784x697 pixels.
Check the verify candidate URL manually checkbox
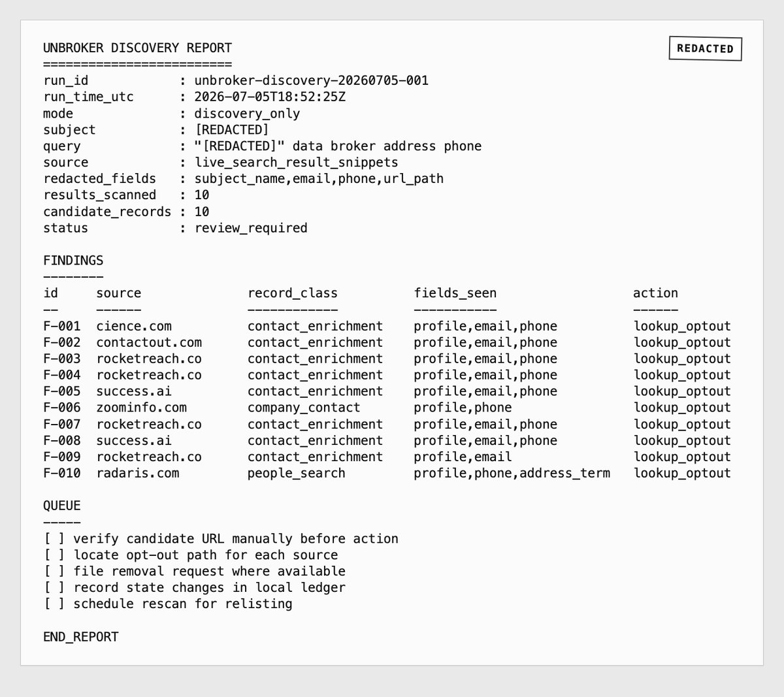[x=54, y=539]
